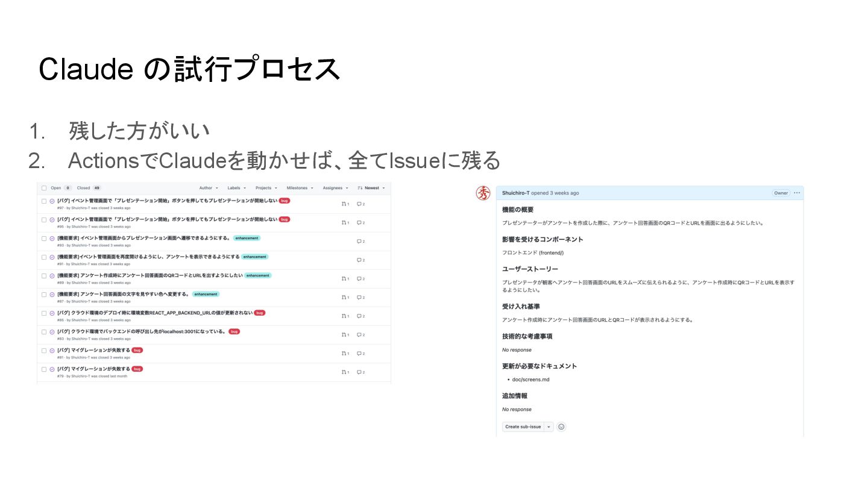
Task: Open linked pull request icon on issue #79
Action: (x=345, y=372)
